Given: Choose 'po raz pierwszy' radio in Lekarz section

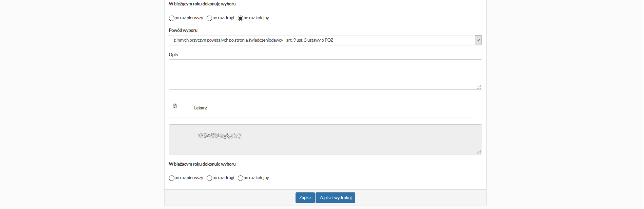Looking at the screenshot, I should [x=172, y=178].
